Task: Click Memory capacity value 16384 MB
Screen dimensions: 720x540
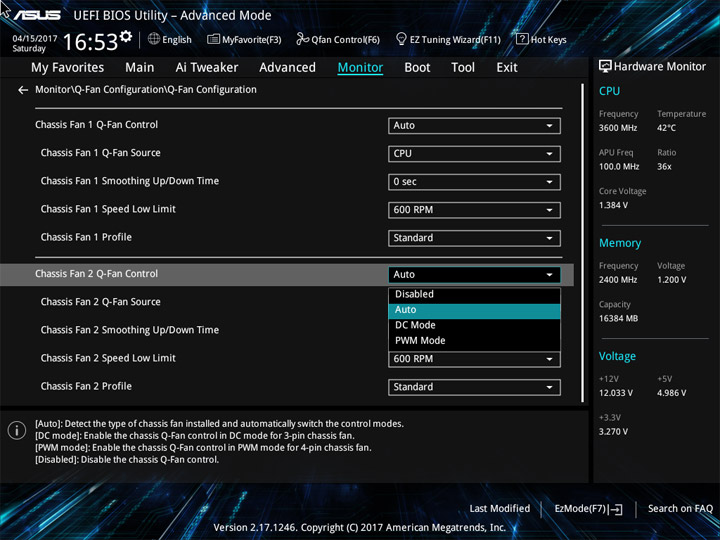Action: (x=618, y=319)
